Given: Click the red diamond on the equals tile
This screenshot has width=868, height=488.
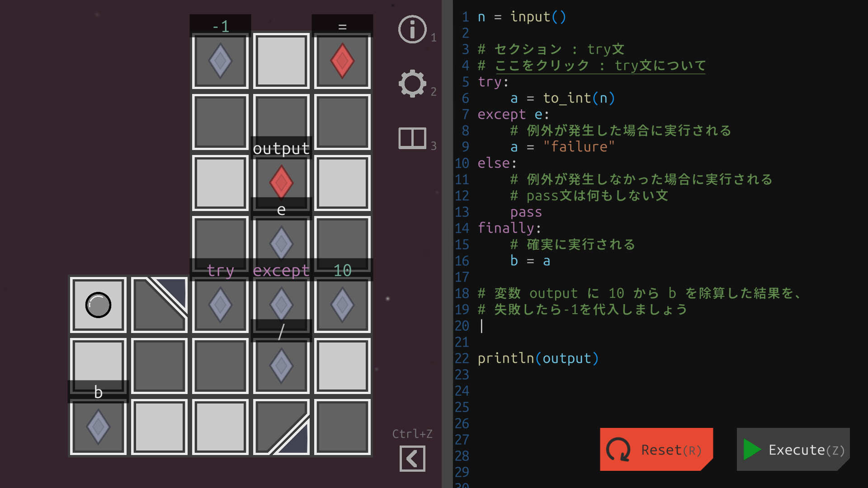Looking at the screenshot, I should pos(342,61).
